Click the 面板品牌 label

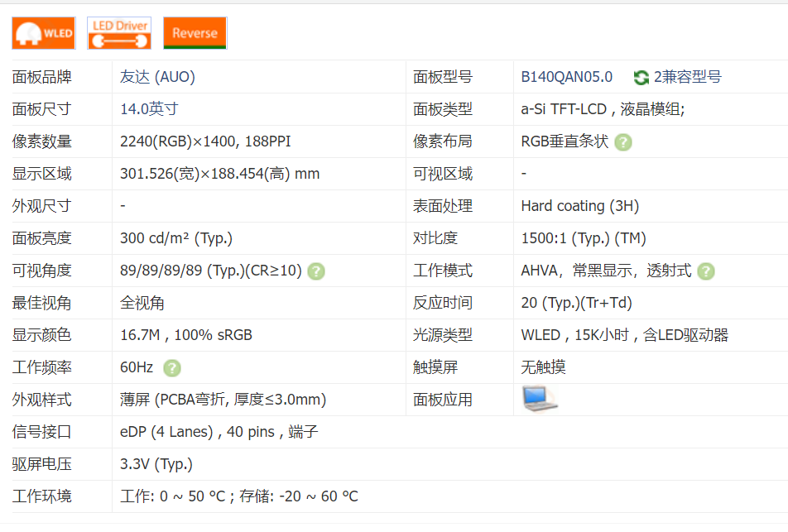tap(41, 77)
